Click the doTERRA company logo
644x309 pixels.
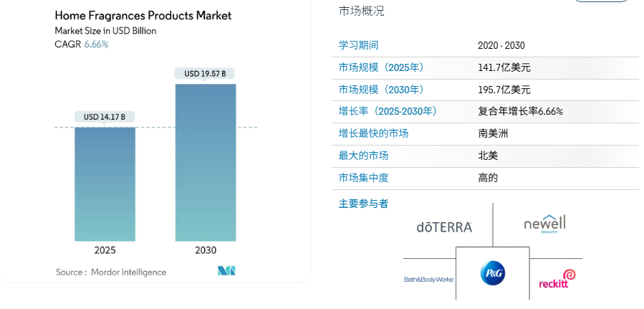(x=444, y=227)
